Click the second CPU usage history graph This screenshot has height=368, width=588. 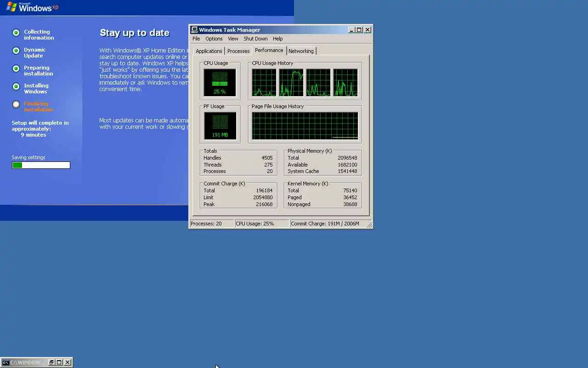click(x=291, y=83)
